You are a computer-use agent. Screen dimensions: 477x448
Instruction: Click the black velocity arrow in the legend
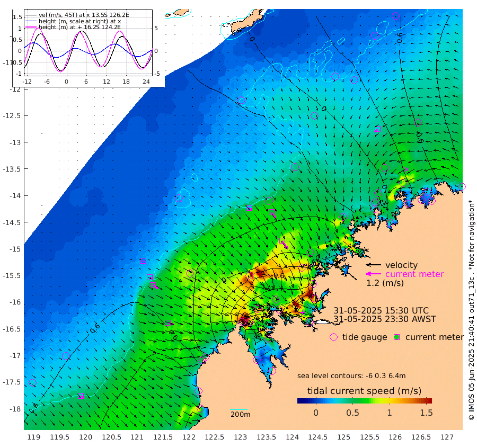point(373,265)
